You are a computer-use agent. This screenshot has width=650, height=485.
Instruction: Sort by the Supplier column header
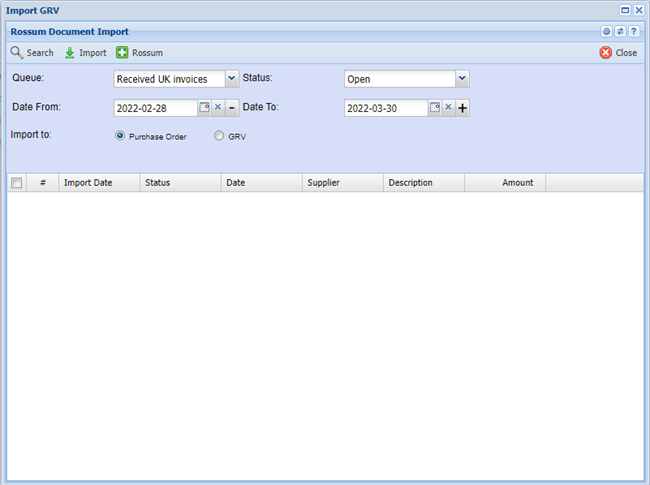[x=342, y=183]
